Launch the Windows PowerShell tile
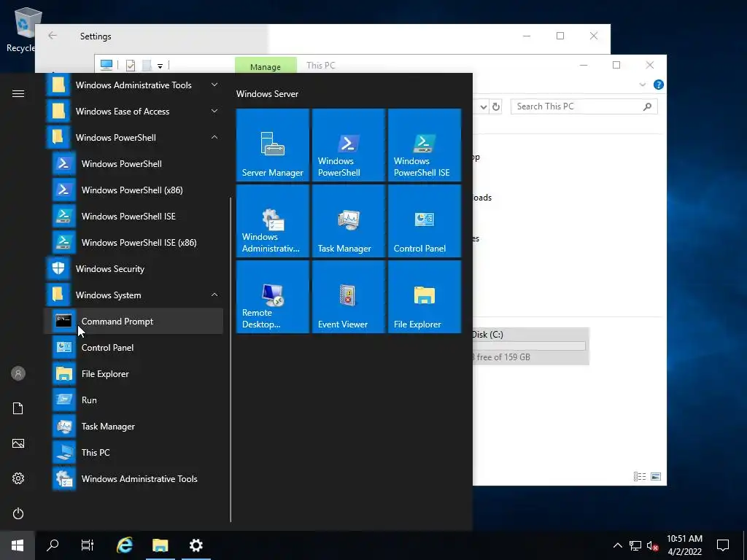This screenshot has height=560, width=747. click(348, 145)
